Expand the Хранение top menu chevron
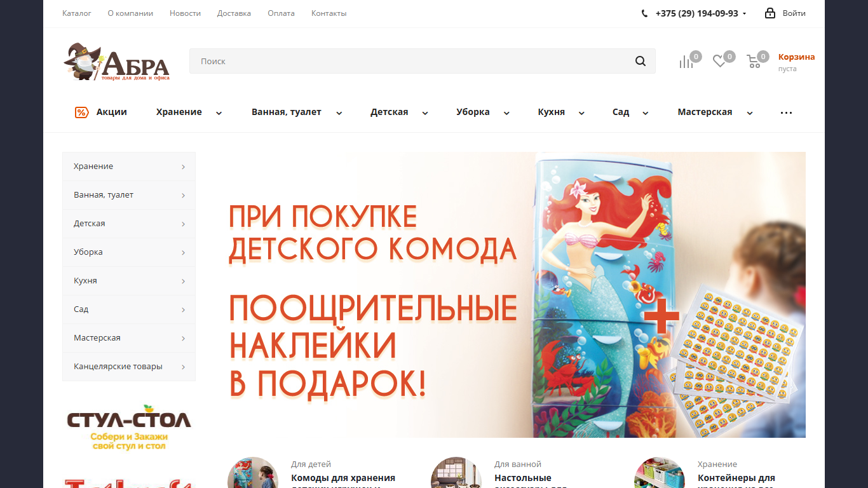This screenshot has height=488, width=868. (219, 113)
